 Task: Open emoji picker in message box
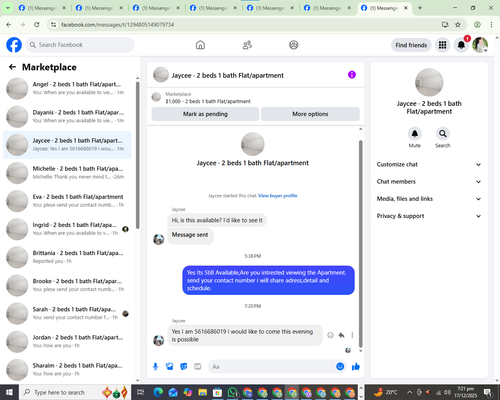[x=340, y=367]
